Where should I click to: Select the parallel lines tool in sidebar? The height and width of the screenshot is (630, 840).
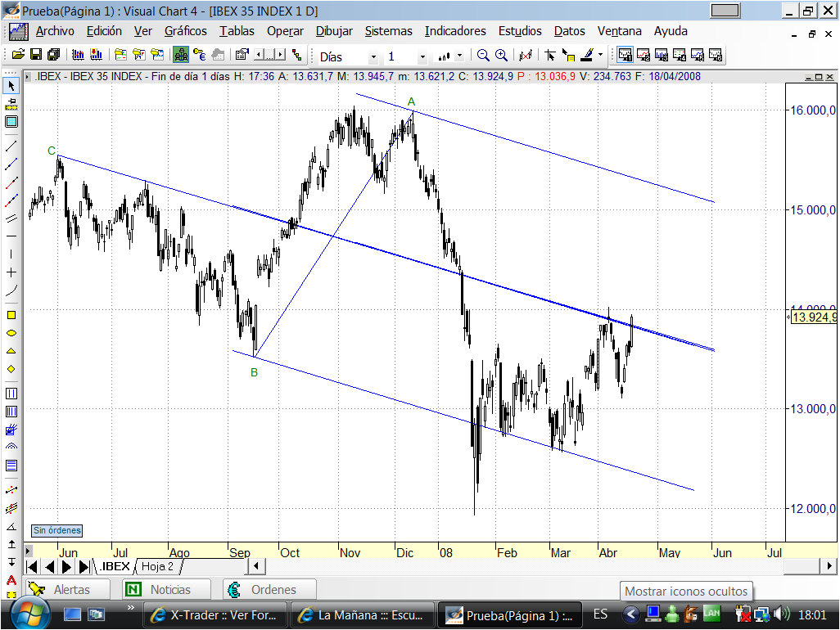pos(11,218)
